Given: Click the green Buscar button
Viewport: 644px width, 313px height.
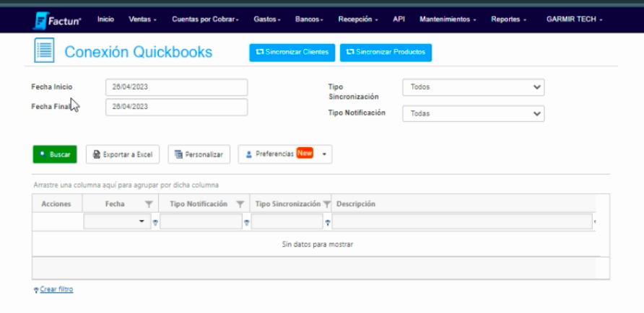Looking at the screenshot, I should pyautogui.click(x=55, y=154).
